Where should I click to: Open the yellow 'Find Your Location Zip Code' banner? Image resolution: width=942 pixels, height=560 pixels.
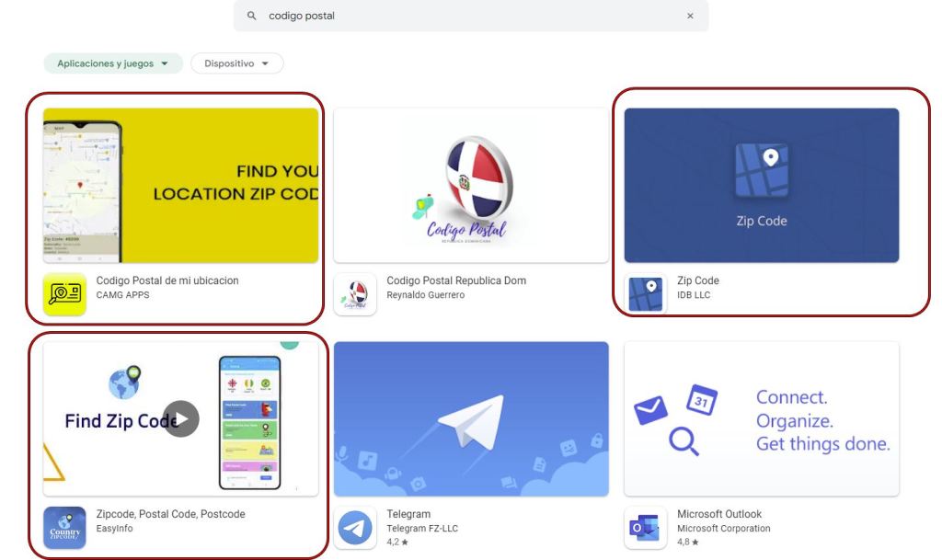(x=181, y=185)
